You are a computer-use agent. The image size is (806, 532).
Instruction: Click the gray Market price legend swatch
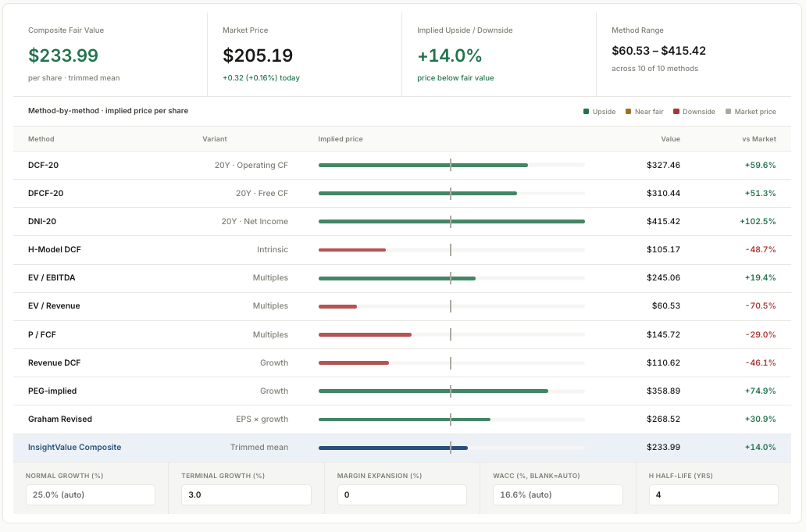pos(728,112)
